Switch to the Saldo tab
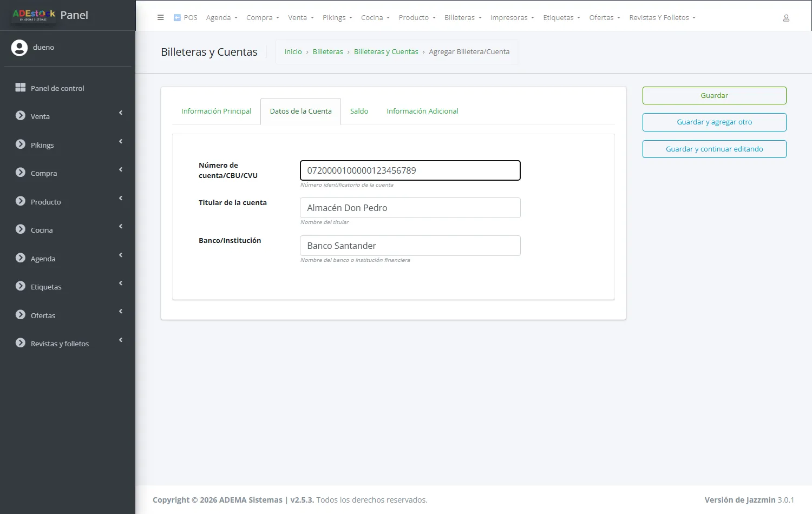 coord(359,111)
